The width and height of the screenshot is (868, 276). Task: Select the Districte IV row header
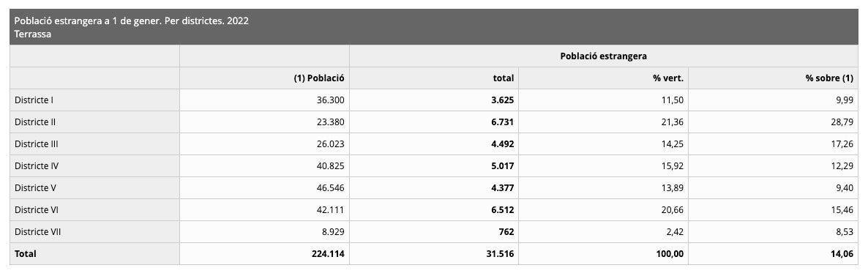click(37, 165)
